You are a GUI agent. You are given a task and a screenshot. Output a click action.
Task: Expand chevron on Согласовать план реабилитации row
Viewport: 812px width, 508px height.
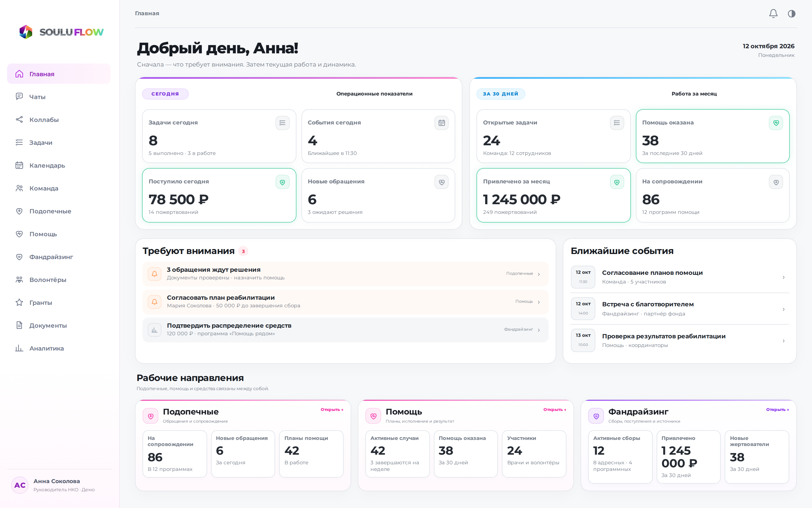coord(539,302)
